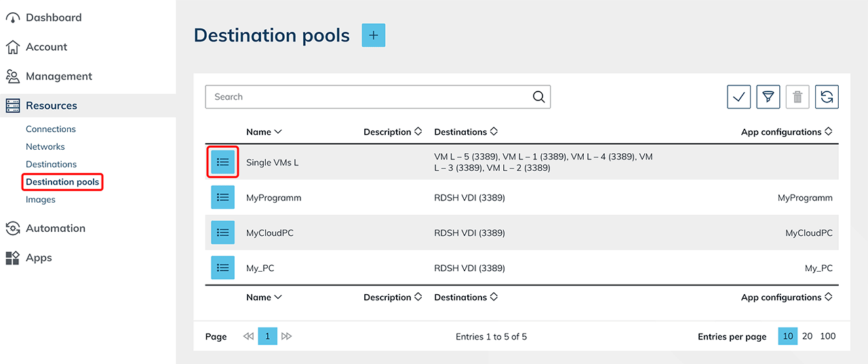Click into the Search input field
Image resolution: width=868 pixels, height=364 pixels.
tap(366, 97)
